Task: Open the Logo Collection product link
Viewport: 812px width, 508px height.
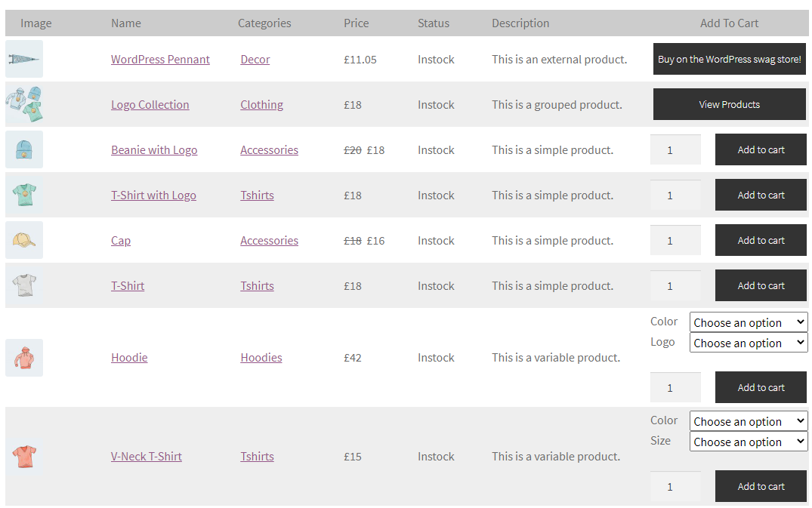Action: [x=150, y=104]
